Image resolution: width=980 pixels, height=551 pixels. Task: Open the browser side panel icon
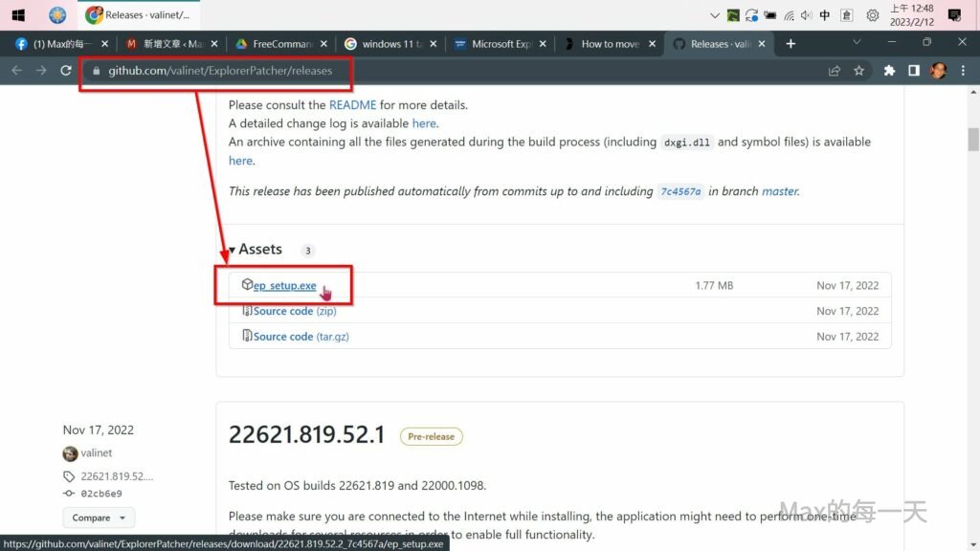(914, 71)
